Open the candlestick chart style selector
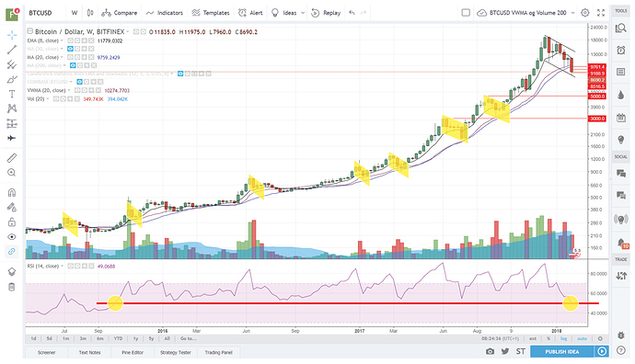This screenshot has width=635, height=364. coord(90,13)
